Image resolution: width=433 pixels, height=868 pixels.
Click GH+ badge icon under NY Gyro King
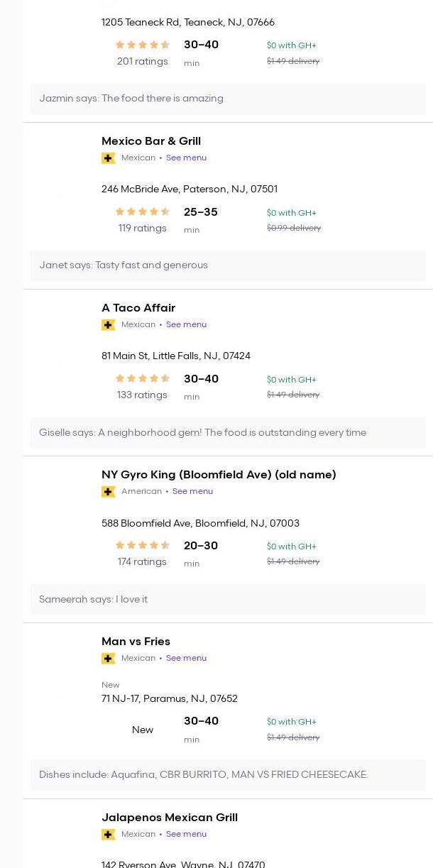(109, 492)
